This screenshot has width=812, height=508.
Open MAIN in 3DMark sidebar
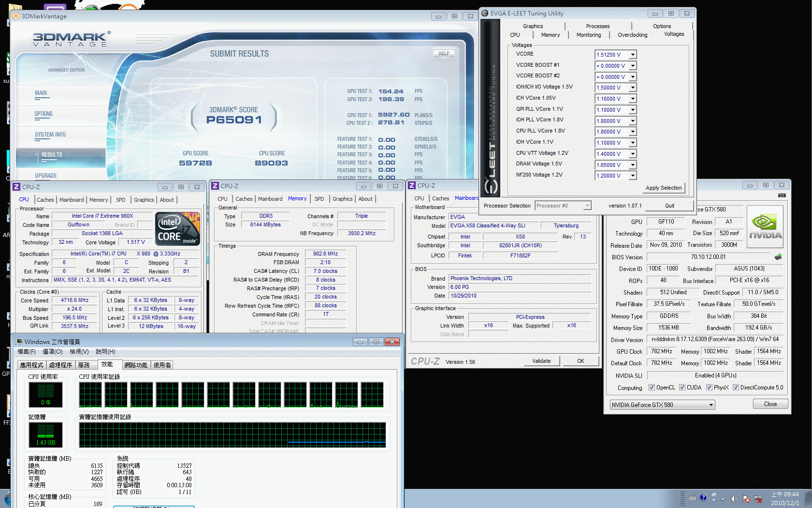pos(41,93)
